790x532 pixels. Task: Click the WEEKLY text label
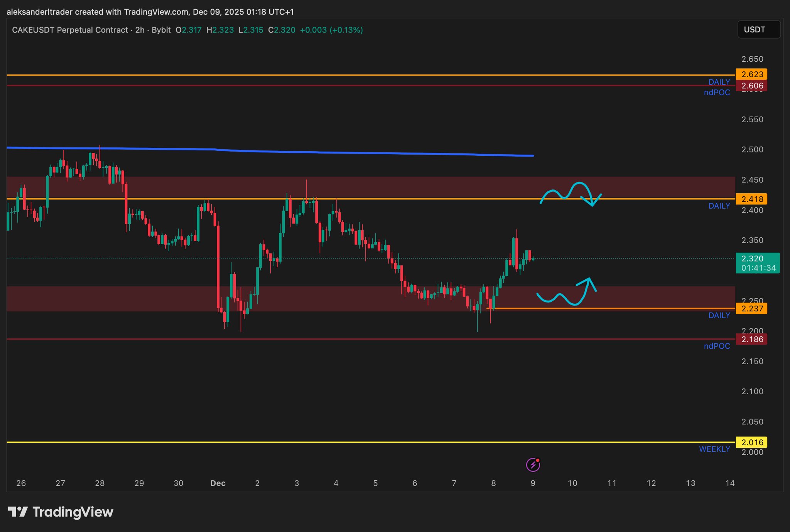pyautogui.click(x=714, y=449)
